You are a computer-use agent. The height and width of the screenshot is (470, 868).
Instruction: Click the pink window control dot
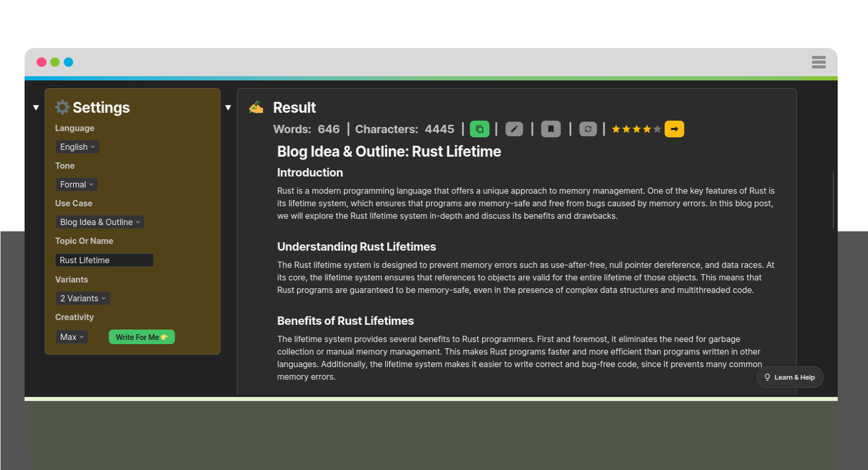click(41, 62)
